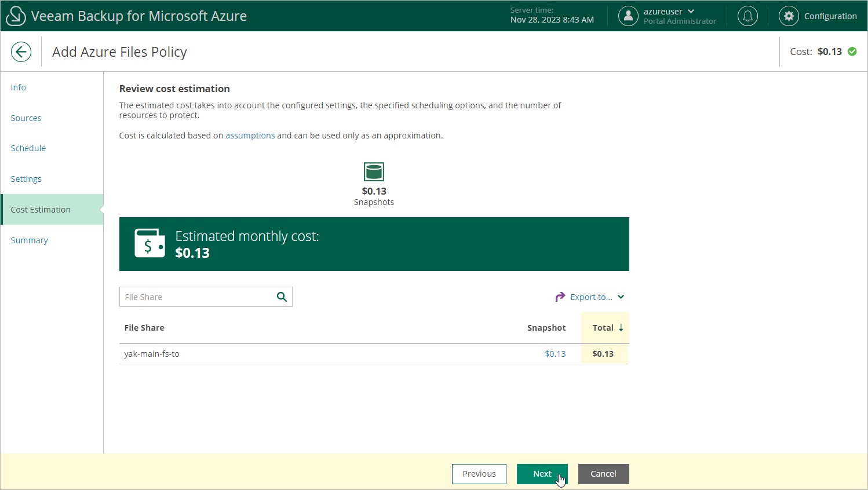Click the Next button
Viewport: 868px width, 490px height.
point(542,474)
